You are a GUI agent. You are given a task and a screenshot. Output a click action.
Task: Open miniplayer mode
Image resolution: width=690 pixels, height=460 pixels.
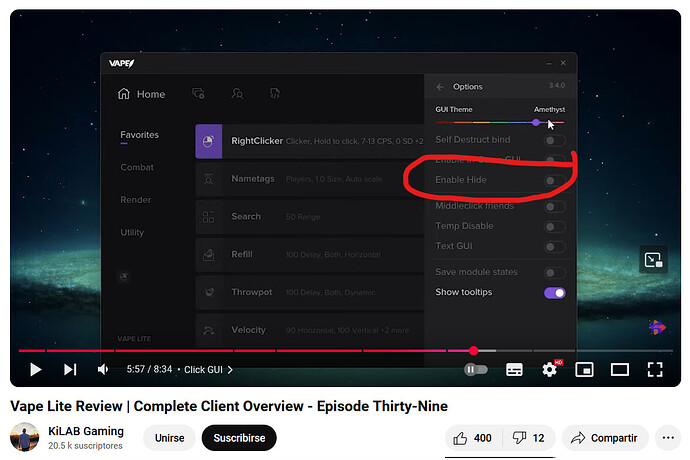point(585,369)
